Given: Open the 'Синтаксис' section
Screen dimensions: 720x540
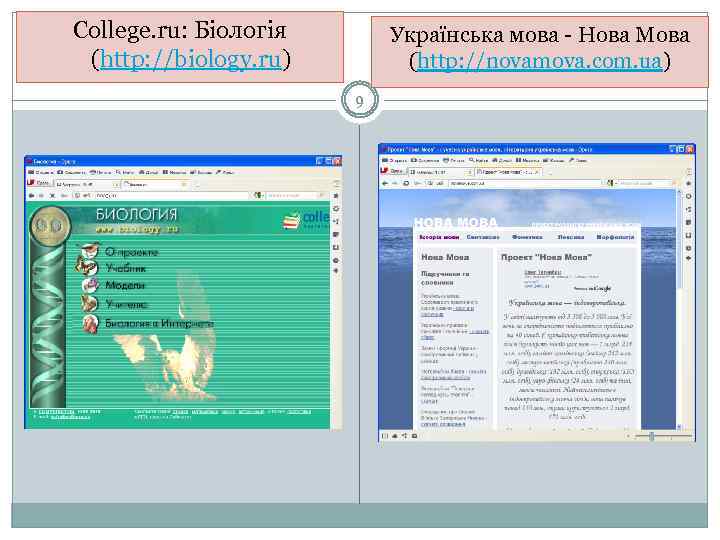Looking at the screenshot, I should click(x=483, y=237).
